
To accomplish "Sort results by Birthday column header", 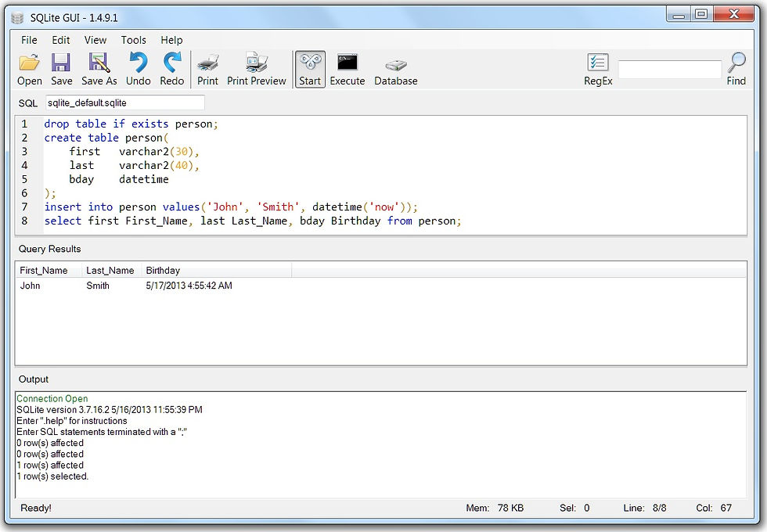I will (216, 271).
